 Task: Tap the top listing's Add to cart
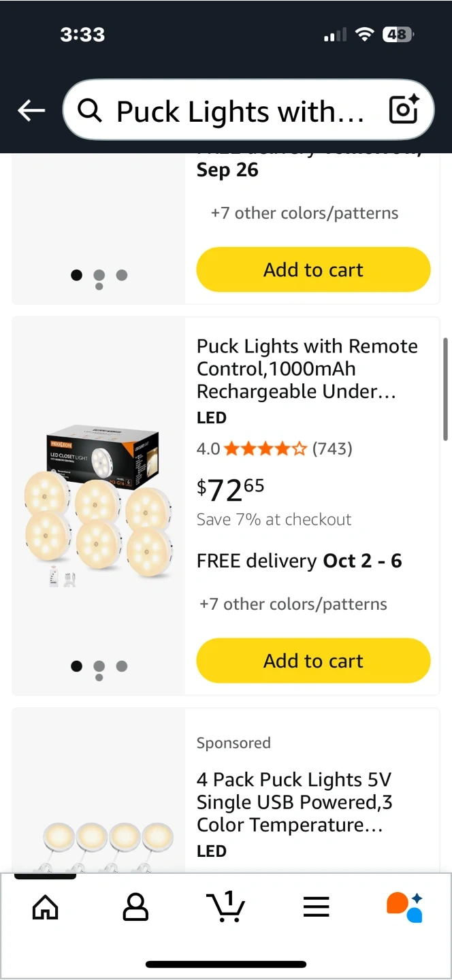(x=313, y=269)
